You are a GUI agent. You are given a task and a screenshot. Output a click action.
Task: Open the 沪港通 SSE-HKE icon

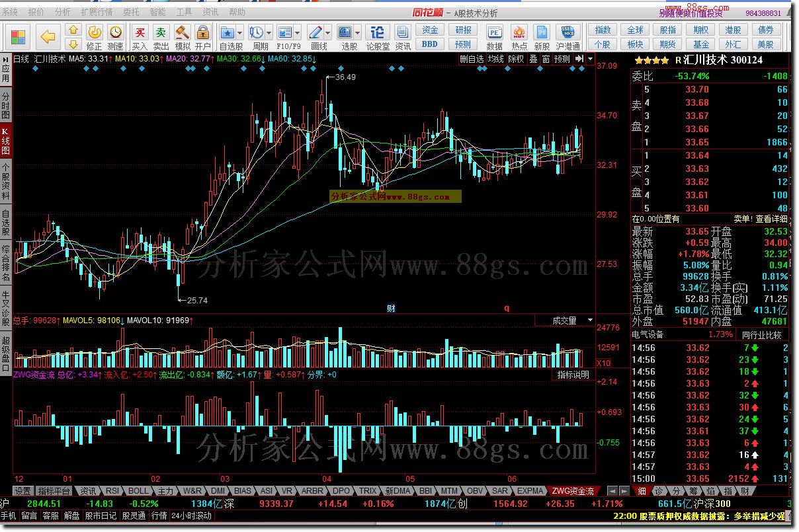[x=568, y=37]
